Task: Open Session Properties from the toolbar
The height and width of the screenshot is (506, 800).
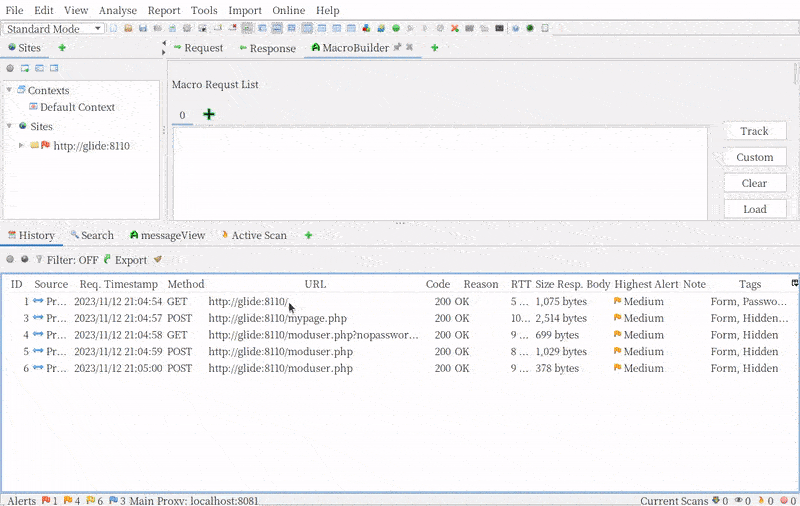Action: (172, 29)
